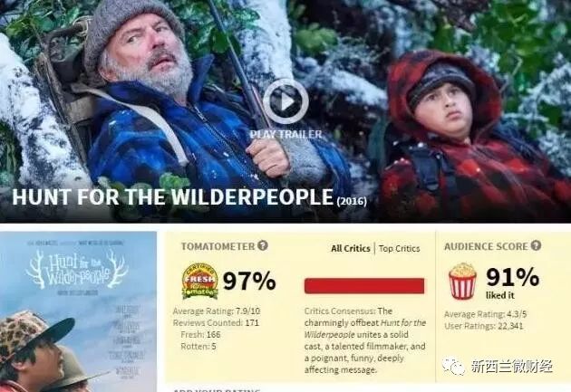Image resolution: width=571 pixels, height=392 pixels.
Task: Click the 91% audience score
Action: [x=513, y=277]
